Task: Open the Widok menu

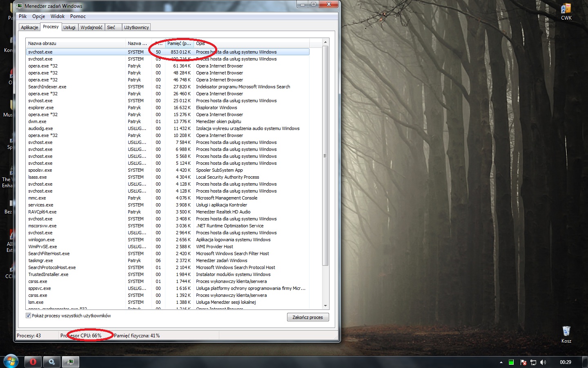Action: pyautogui.click(x=58, y=16)
